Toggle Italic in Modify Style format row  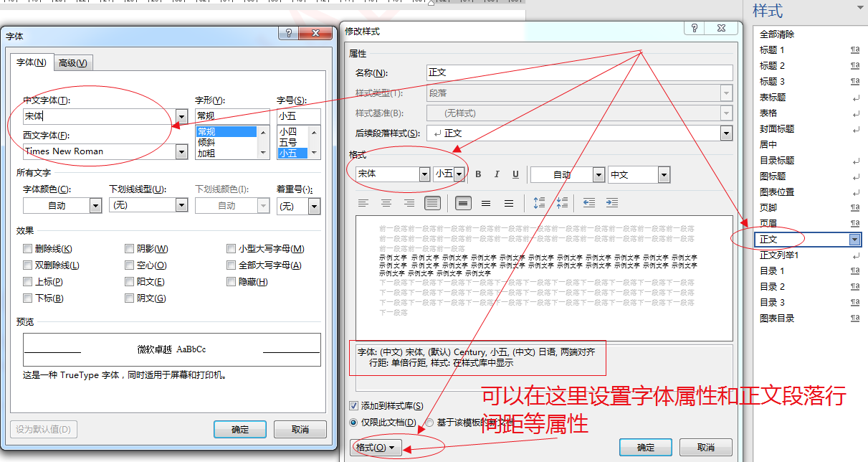coord(497,174)
